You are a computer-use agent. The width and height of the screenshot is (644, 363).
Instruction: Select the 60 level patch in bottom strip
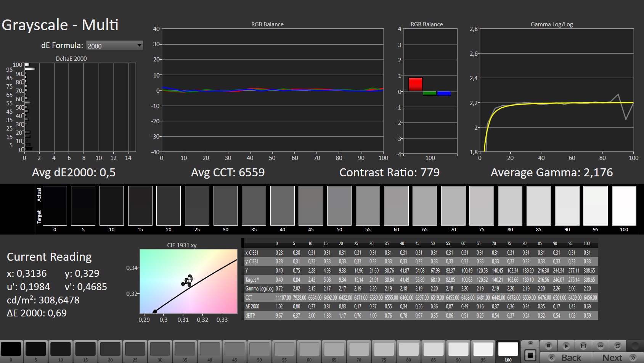(x=309, y=351)
